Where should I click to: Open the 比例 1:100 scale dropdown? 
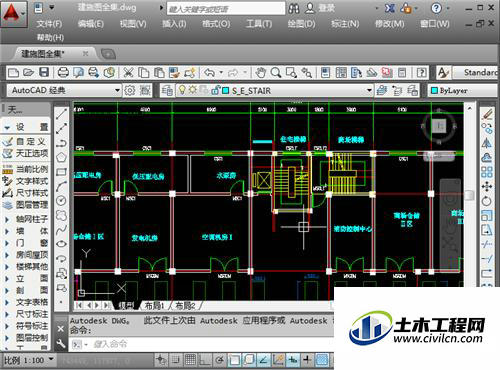(51, 359)
